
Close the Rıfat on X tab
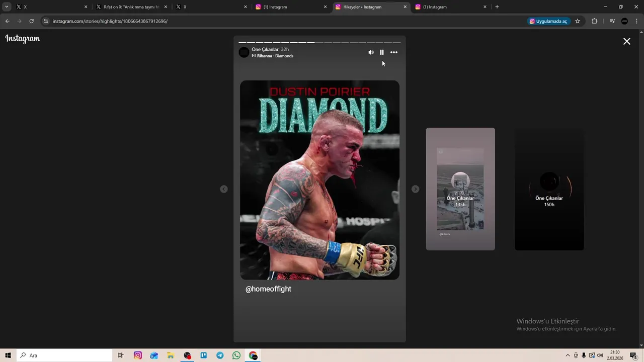[x=166, y=7]
